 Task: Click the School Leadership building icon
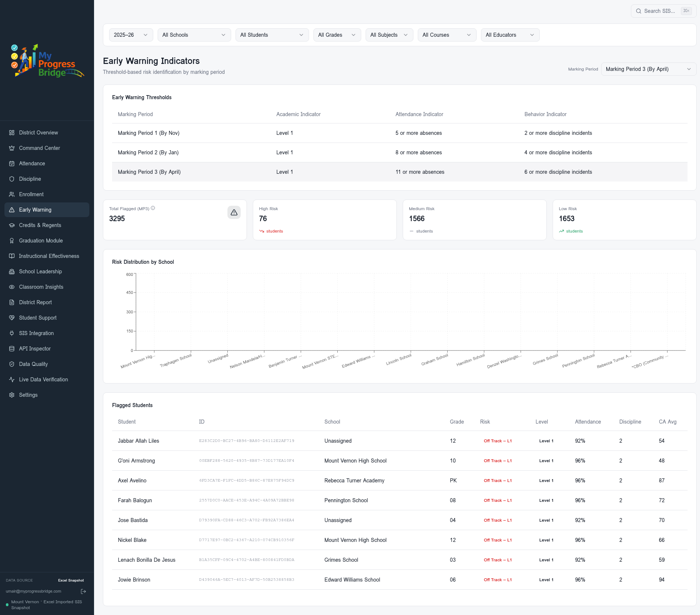[x=12, y=271]
